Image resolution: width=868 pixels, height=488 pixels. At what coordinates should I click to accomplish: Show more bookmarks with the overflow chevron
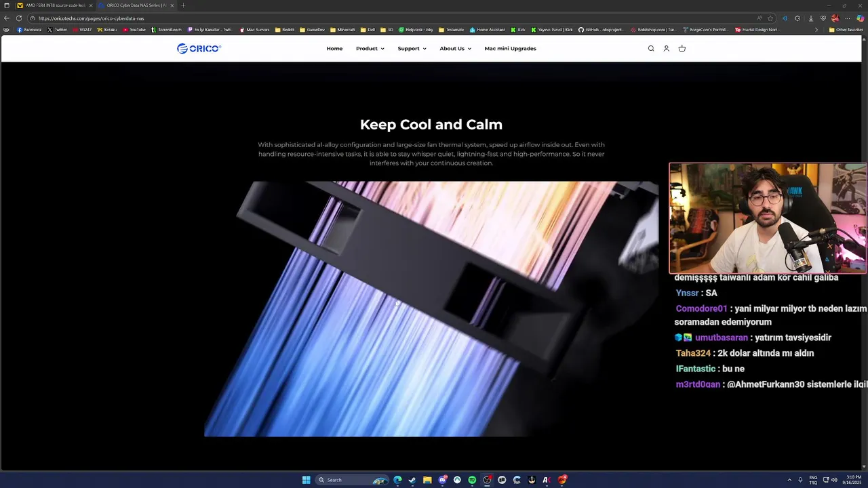816,30
